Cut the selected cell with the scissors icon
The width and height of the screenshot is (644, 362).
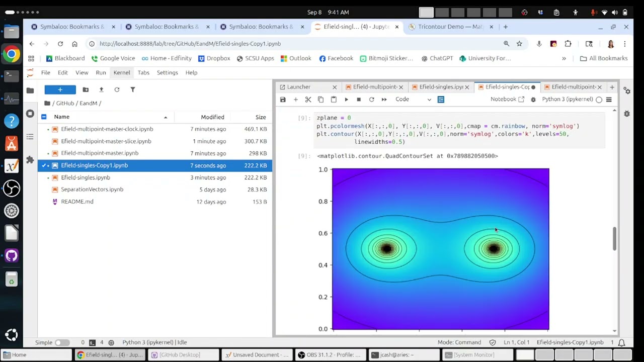308,100
